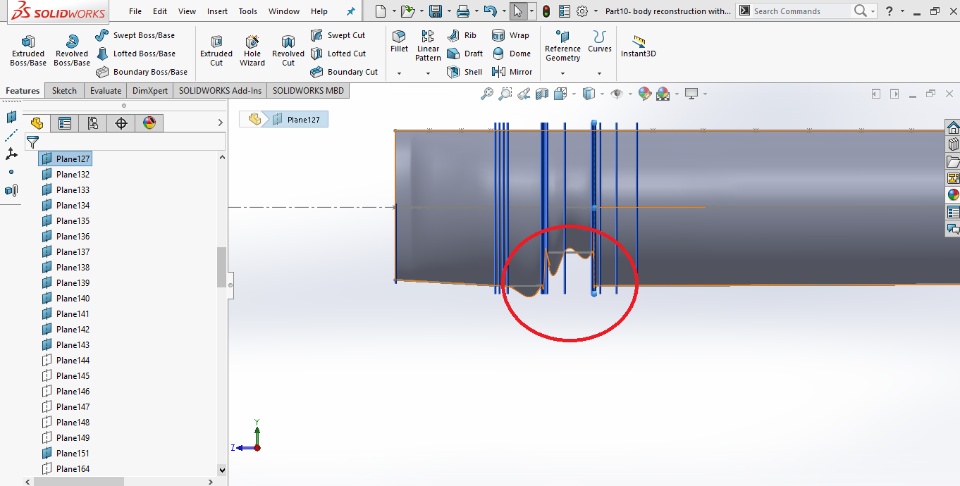Viewport: 960px width, 486px height.
Task: Open the View menu
Action: 187,11
